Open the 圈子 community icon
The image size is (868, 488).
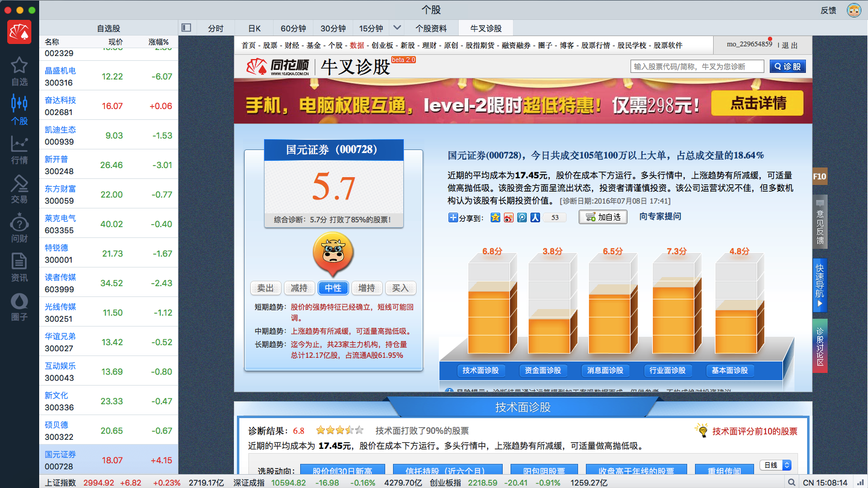(x=19, y=307)
